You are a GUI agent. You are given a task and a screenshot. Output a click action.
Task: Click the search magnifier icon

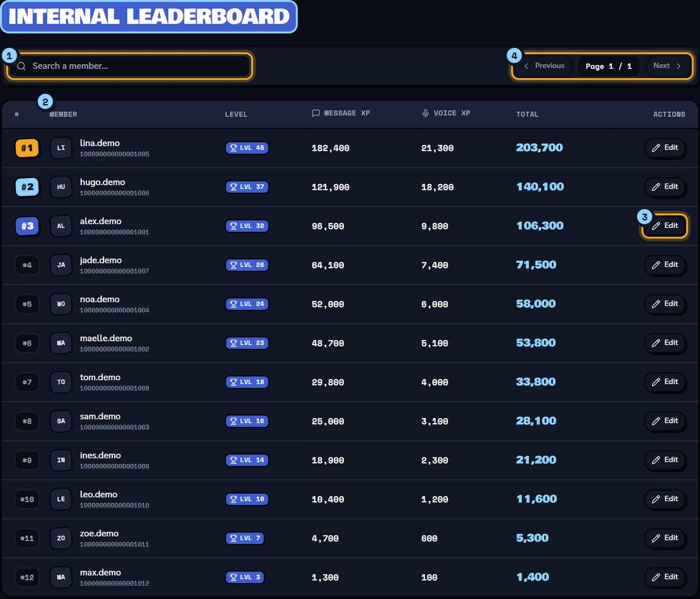tap(21, 66)
